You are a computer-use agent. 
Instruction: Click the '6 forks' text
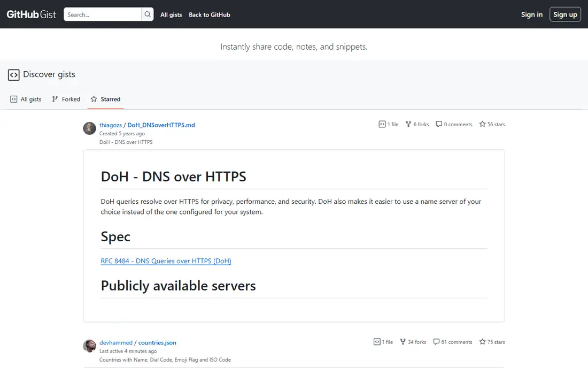pos(421,125)
